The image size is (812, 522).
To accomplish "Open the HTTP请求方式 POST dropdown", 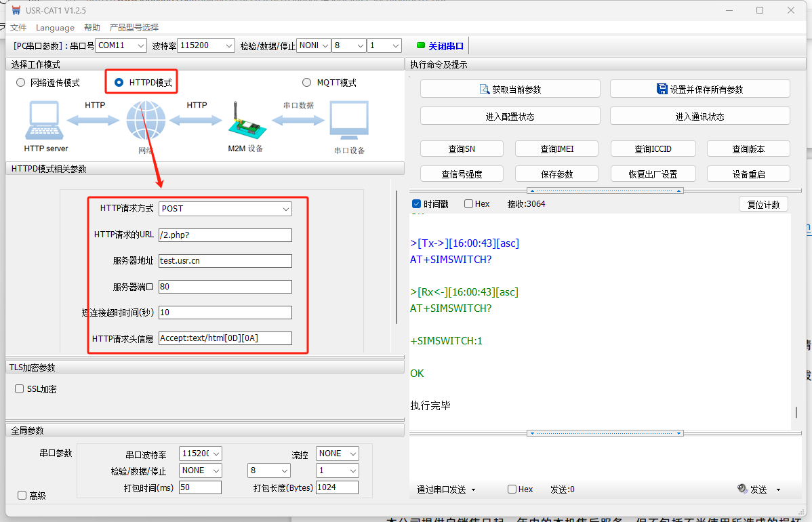I will 225,209.
